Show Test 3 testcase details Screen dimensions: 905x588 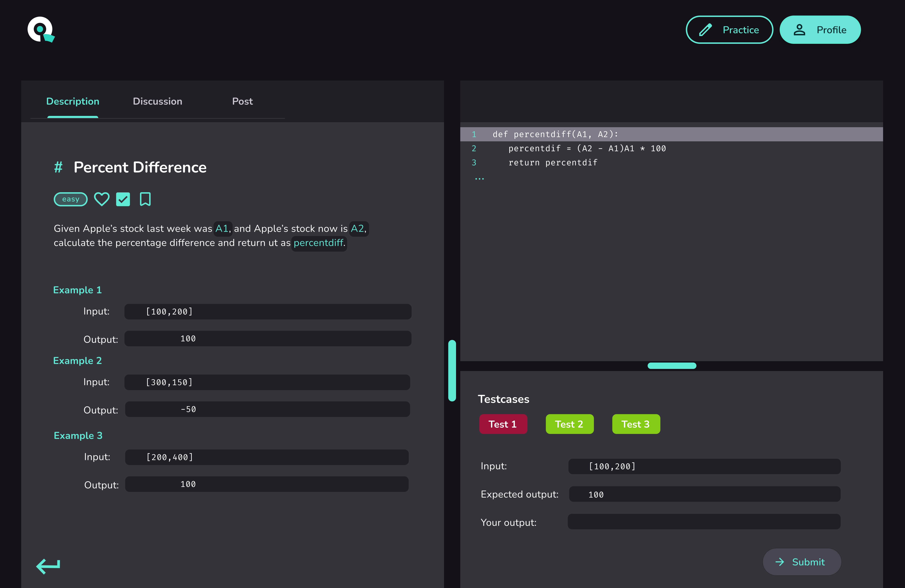pyautogui.click(x=636, y=424)
